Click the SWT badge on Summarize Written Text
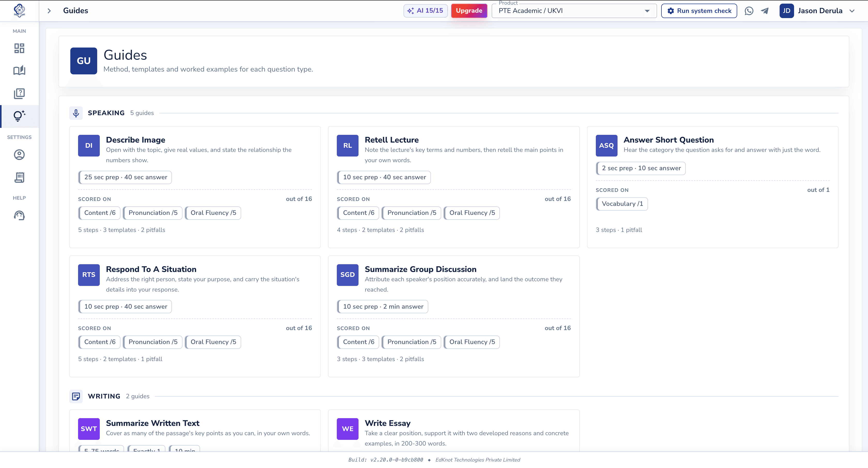 (89, 428)
